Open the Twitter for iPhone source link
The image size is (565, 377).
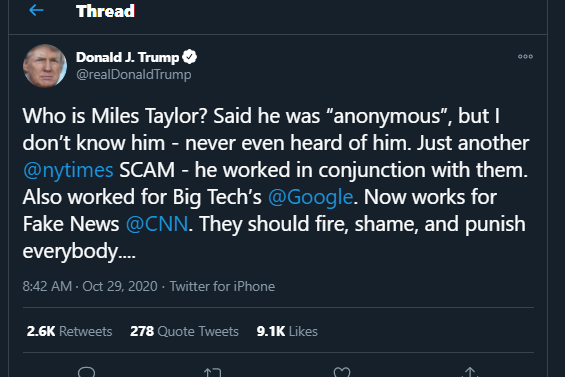point(222,287)
